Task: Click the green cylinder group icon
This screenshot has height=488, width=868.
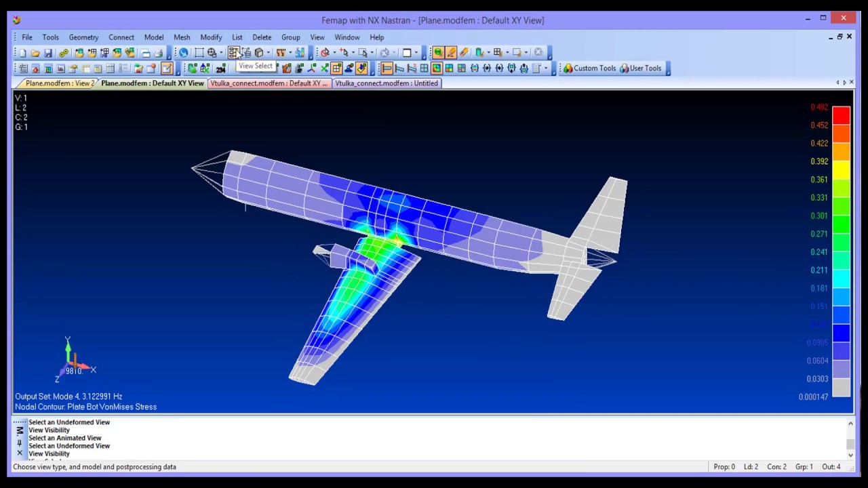Action: [479, 52]
